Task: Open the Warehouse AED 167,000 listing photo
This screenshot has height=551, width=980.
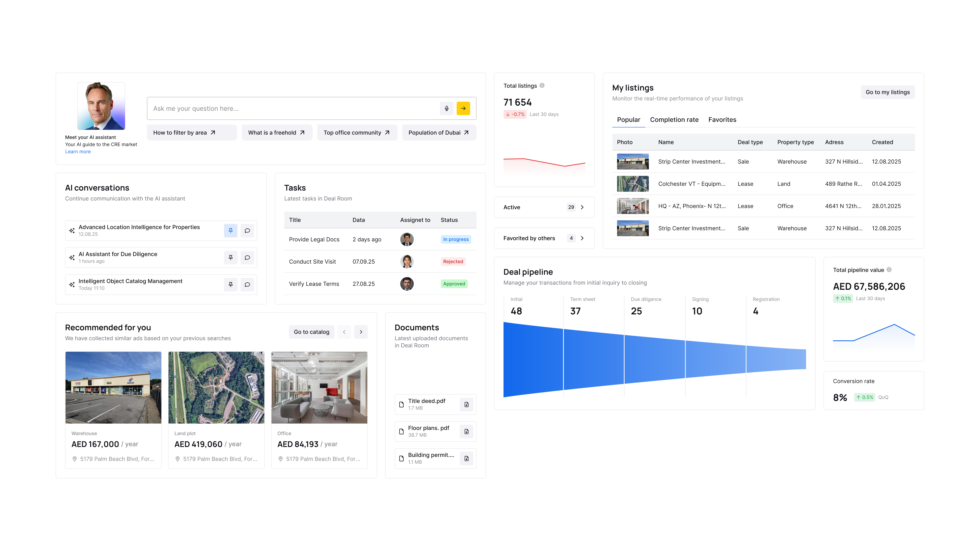Action: point(113,387)
